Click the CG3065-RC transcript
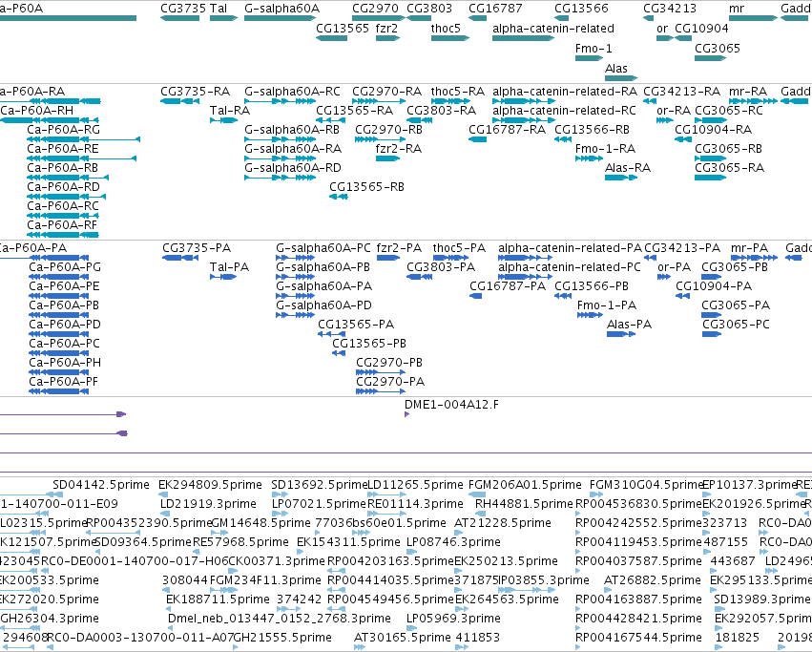812x652 pixels. coord(711,120)
